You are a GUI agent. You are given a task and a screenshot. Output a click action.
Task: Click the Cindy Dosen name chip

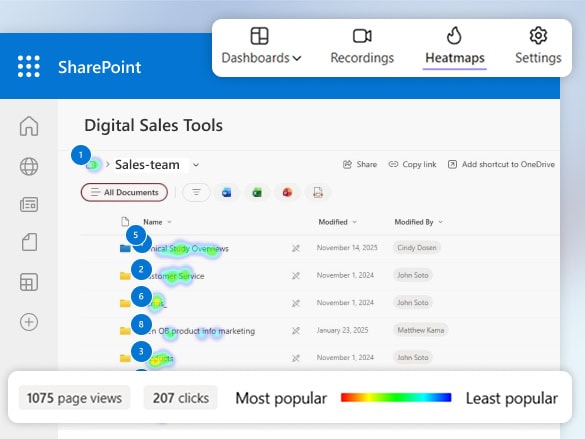tap(417, 248)
